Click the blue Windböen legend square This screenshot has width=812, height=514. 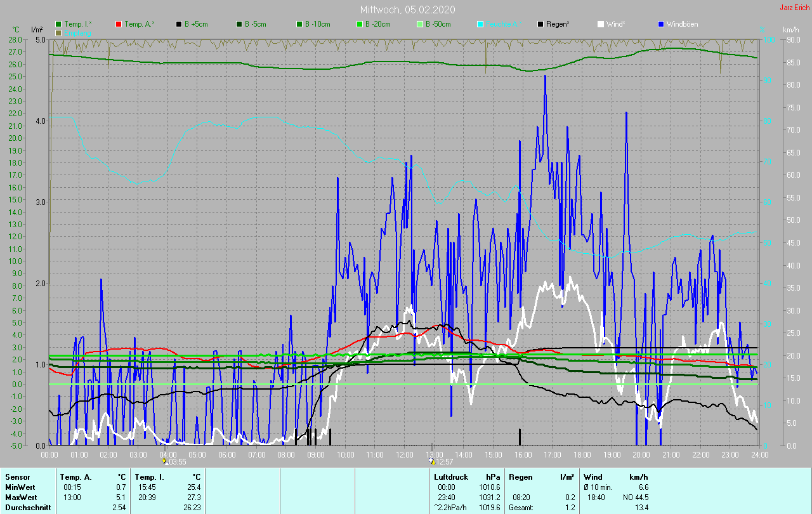(x=661, y=24)
